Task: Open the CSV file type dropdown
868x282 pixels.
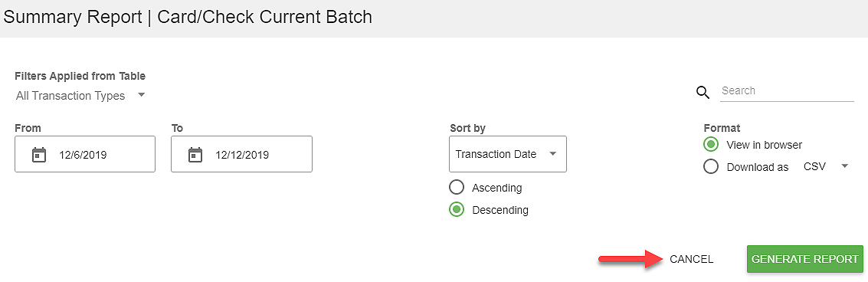Action: 826,166
